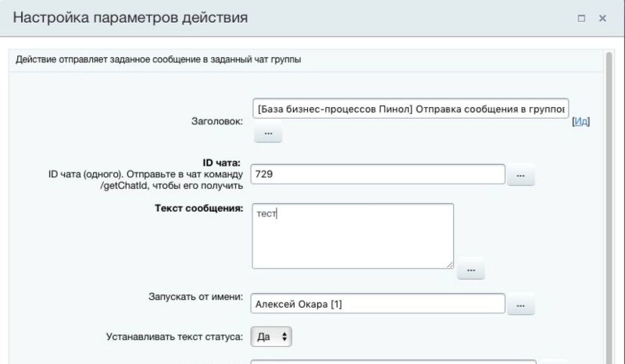
Task: Open the value picker next to ID чата field
Action: [520, 176]
